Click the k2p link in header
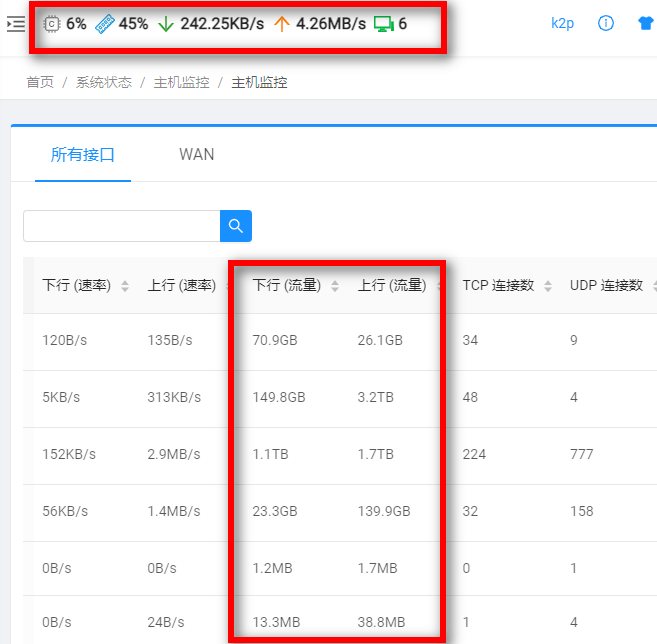This screenshot has width=657, height=644. point(562,24)
